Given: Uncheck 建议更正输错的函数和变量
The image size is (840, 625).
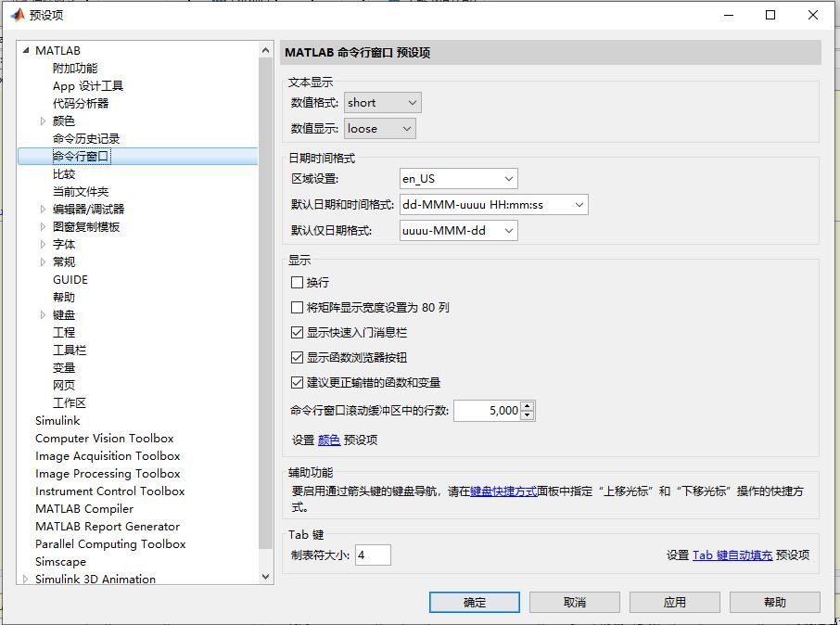Looking at the screenshot, I should click(x=297, y=383).
